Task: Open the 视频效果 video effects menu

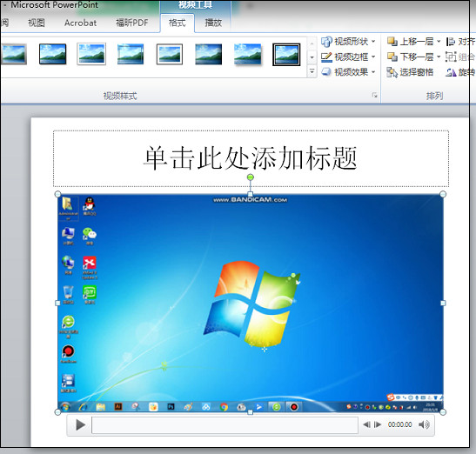Action: pyautogui.click(x=348, y=72)
